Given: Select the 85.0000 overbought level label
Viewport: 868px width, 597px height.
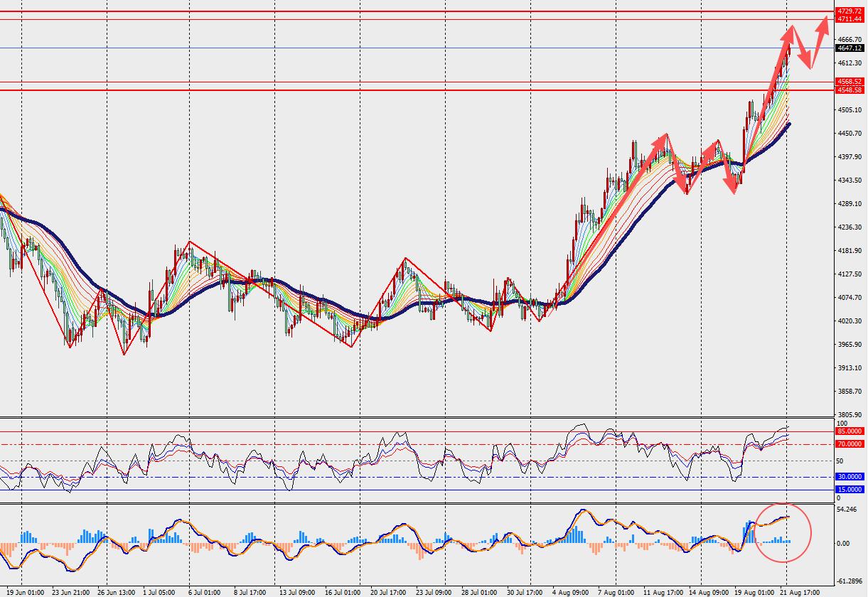Looking at the screenshot, I should point(850,431).
